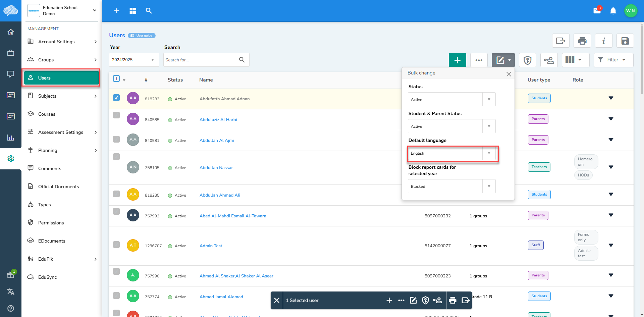The image size is (644, 317).
Task: Open the Filter dropdown
Action: tap(613, 60)
